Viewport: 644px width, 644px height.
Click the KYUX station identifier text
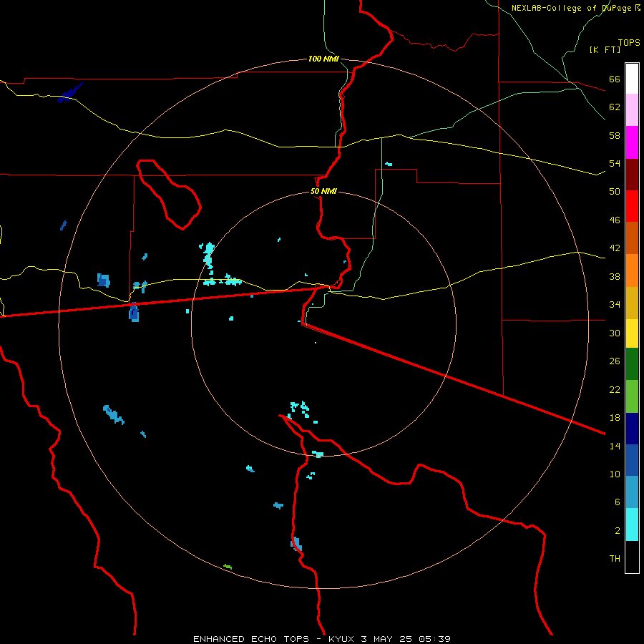point(341,639)
